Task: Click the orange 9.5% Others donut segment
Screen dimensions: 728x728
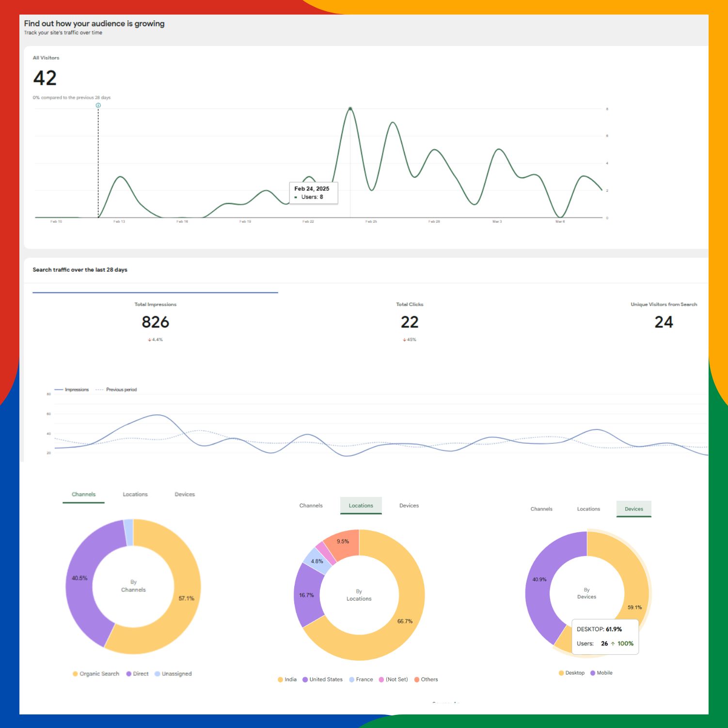Action: (x=343, y=542)
